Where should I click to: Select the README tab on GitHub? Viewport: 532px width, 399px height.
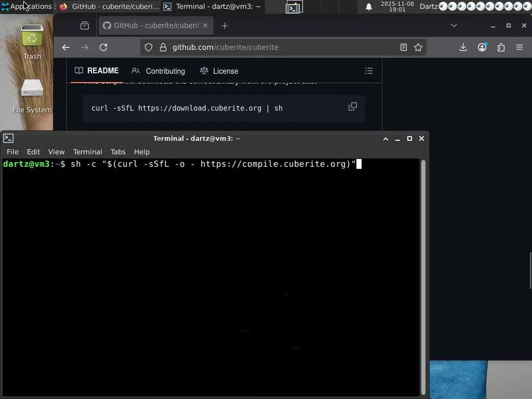[x=97, y=71]
